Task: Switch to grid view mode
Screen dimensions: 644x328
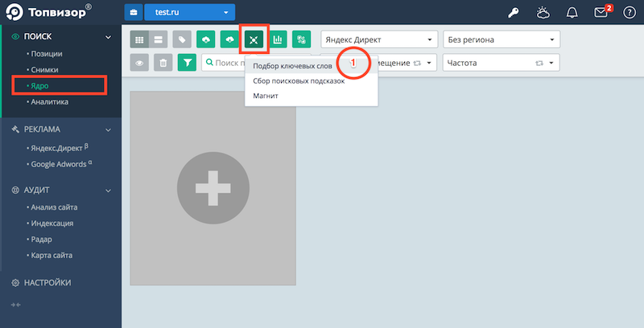Action: click(x=139, y=39)
